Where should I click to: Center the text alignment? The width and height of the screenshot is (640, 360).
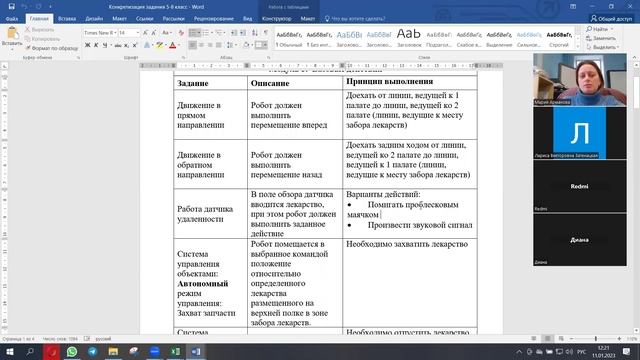tap(201, 45)
